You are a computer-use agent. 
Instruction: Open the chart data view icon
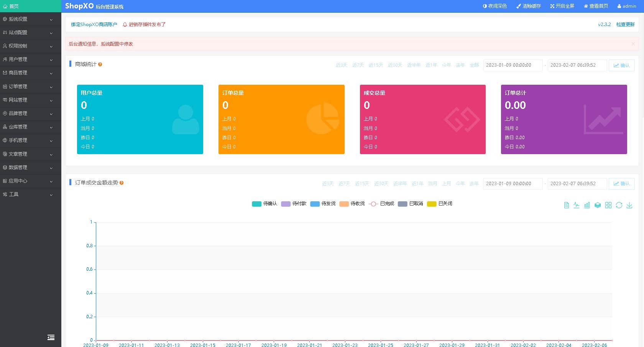[x=566, y=205]
